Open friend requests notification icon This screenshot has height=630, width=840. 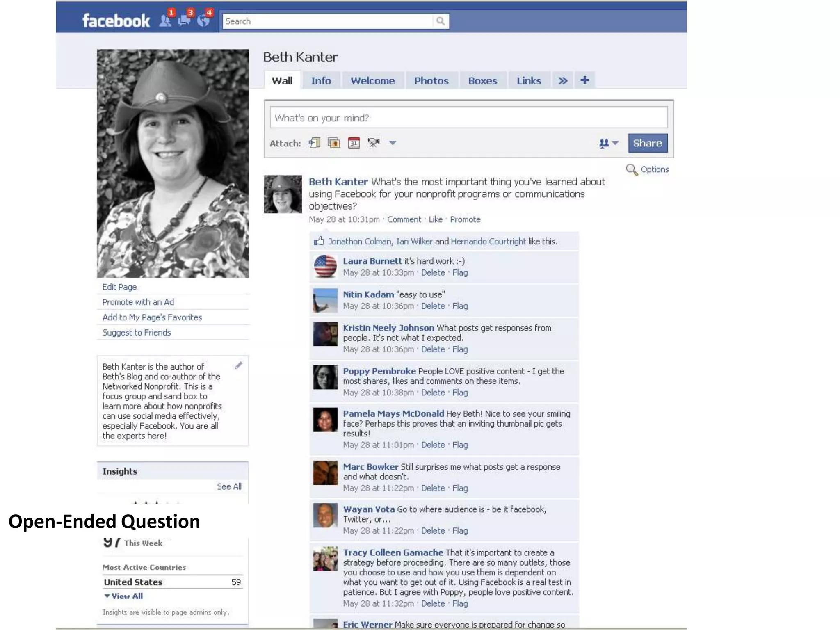[x=165, y=21]
